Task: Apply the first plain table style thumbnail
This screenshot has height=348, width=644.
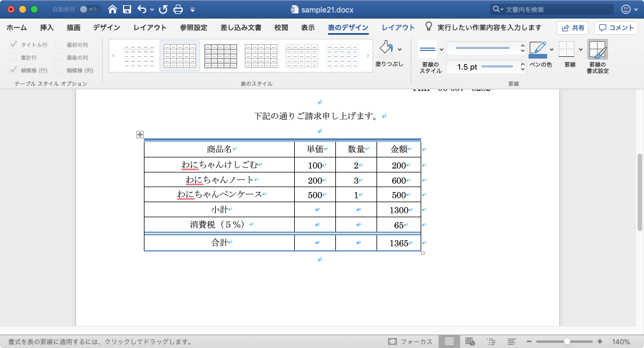Action: (x=139, y=56)
